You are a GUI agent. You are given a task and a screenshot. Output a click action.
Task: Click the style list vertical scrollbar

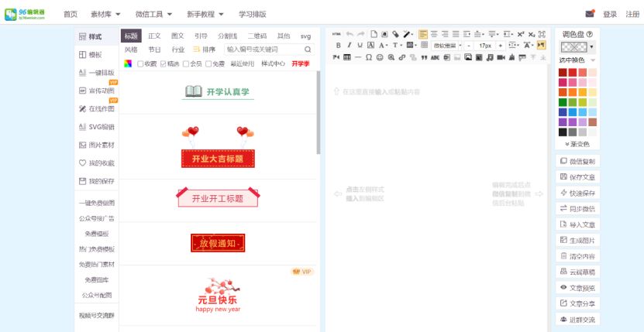[x=319, y=112]
